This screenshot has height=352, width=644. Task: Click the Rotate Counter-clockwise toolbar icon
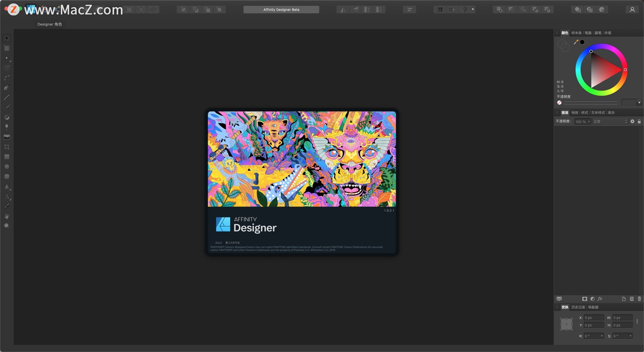tap(367, 10)
